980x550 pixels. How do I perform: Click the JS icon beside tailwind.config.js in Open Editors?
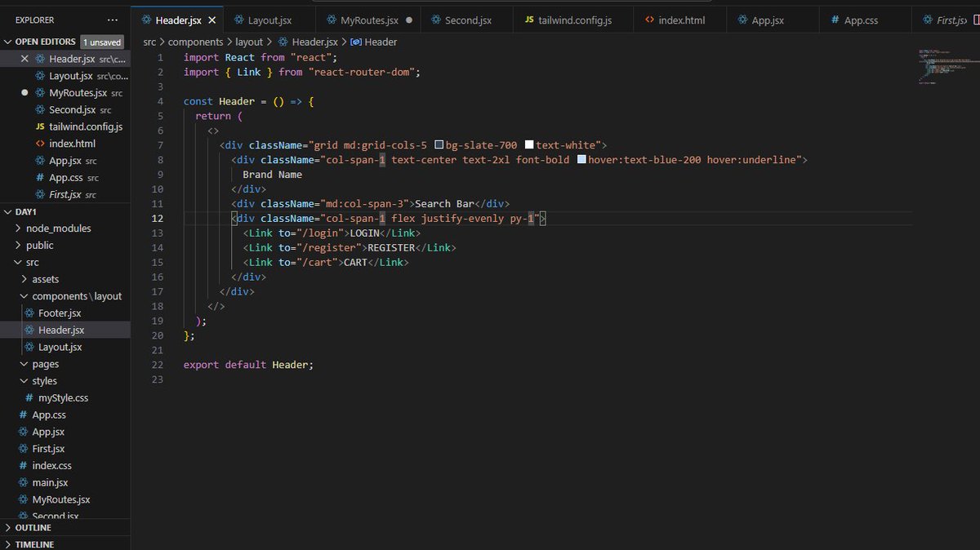click(40, 127)
